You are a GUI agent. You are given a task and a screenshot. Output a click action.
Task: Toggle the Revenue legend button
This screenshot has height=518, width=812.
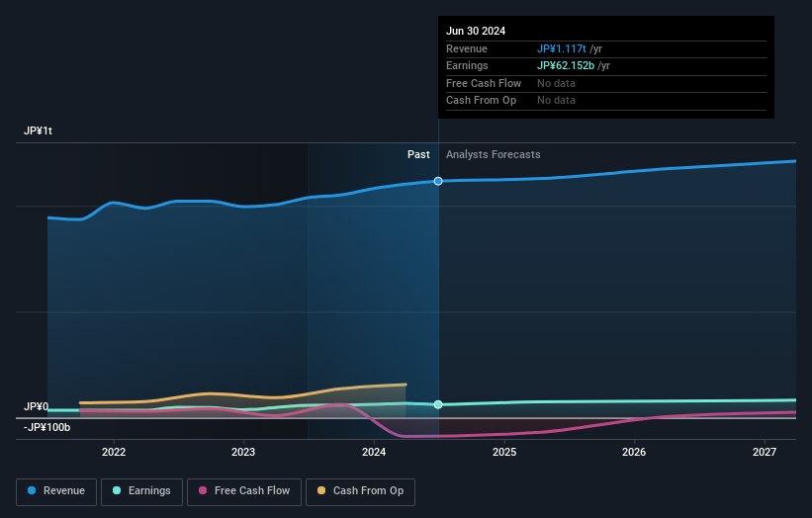tap(56, 491)
